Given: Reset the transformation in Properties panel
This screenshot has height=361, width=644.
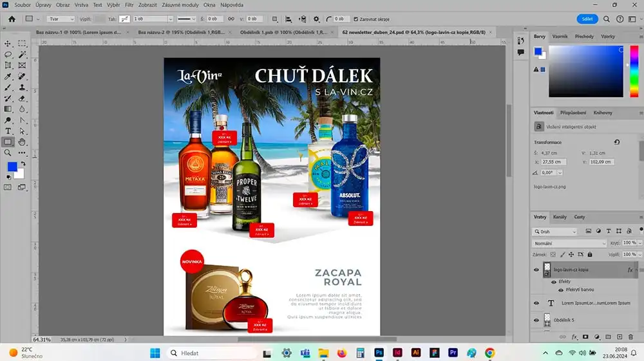Looking at the screenshot, I should [617, 142].
